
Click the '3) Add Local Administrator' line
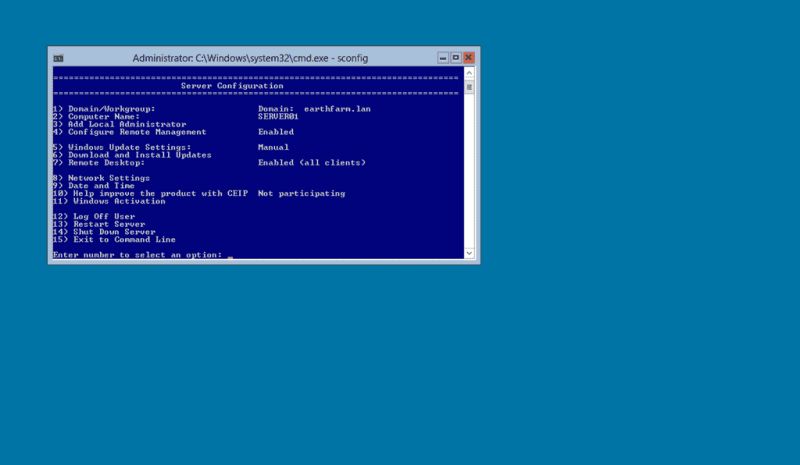click(119, 124)
